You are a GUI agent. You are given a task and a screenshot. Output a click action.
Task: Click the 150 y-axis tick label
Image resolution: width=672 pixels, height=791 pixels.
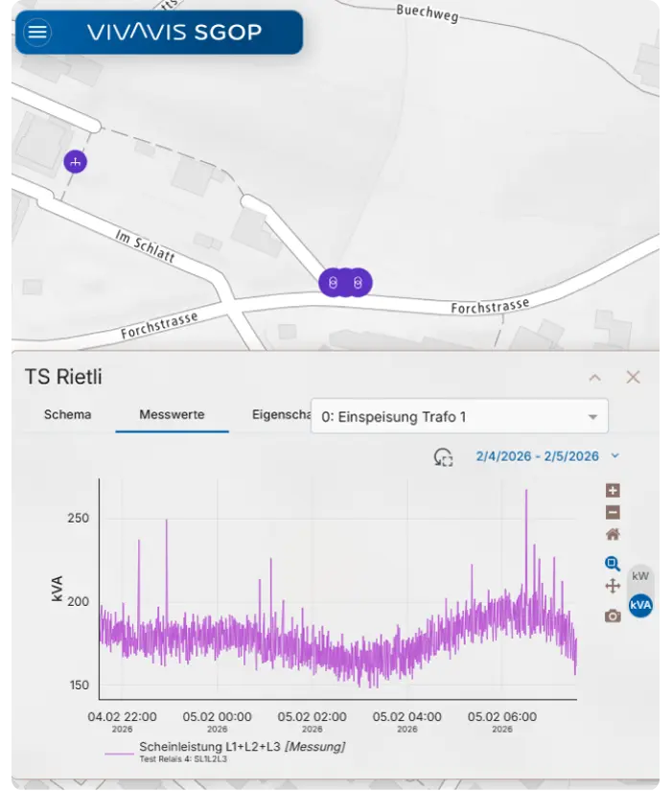coord(79,686)
